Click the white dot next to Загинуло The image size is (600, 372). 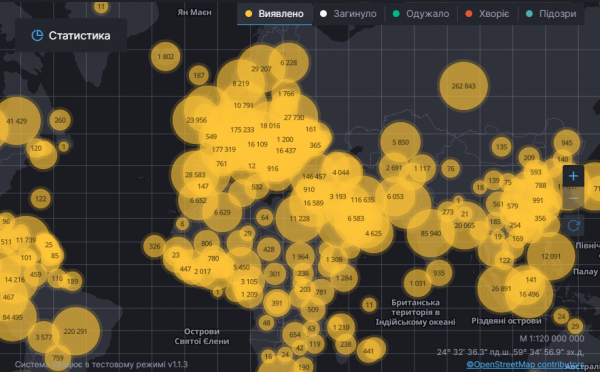[x=323, y=14]
